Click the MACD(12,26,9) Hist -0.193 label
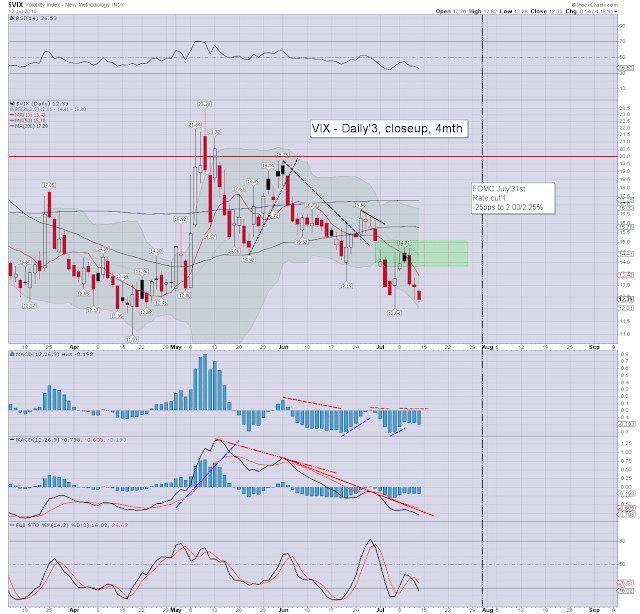The image size is (640, 614). click(54, 354)
